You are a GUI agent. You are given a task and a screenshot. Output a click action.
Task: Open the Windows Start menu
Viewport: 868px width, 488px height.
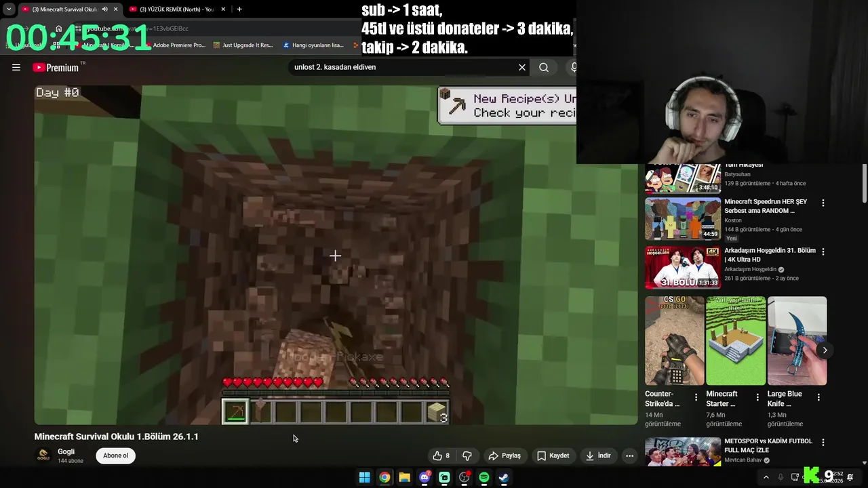click(x=364, y=477)
